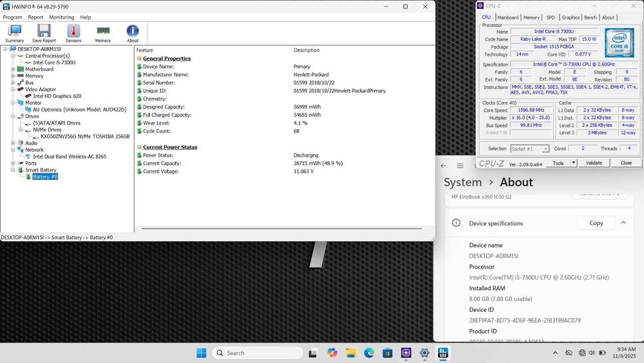This screenshot has height=363, width=644.
Task: Open the Report menu
Action: pyautogui.click(x=35, y=17)
